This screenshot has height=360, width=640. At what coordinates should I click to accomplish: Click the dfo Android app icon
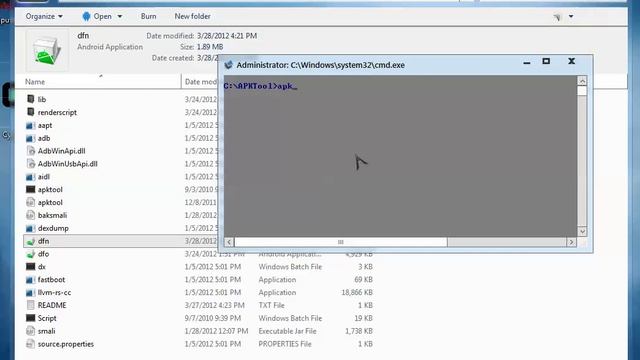point(31,254)
